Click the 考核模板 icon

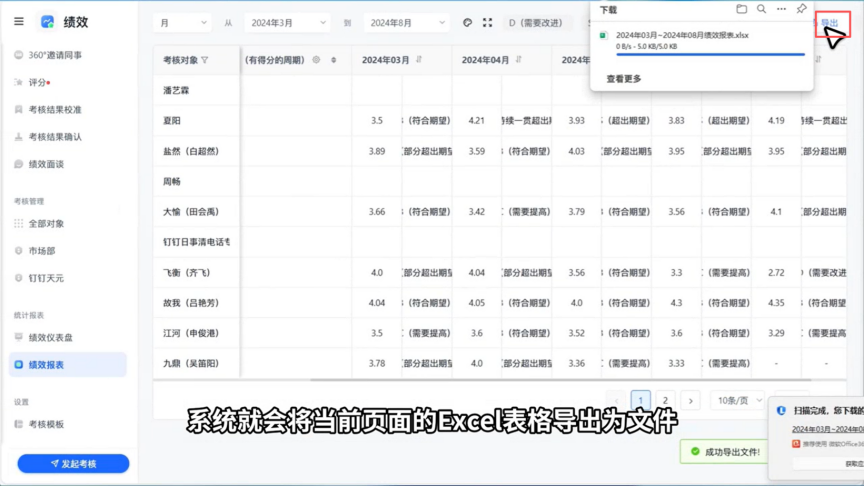pos(19,424)
